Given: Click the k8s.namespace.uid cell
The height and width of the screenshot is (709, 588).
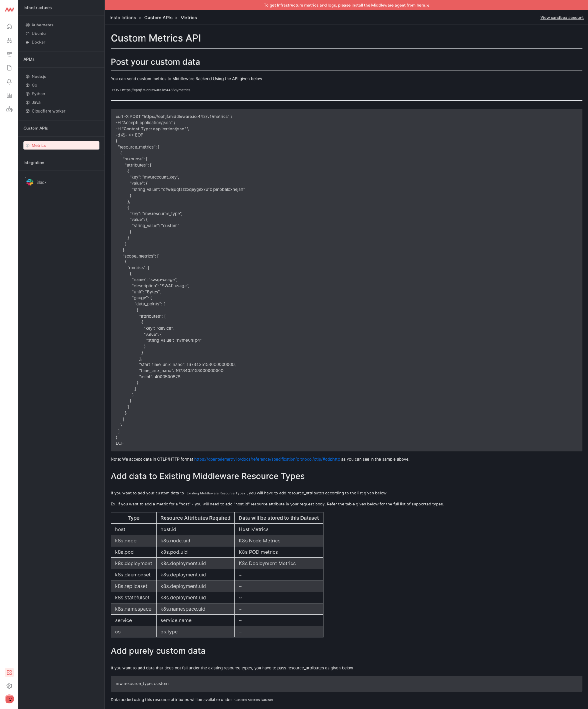Looking at the screenshot, I should [x=195, y=609].
